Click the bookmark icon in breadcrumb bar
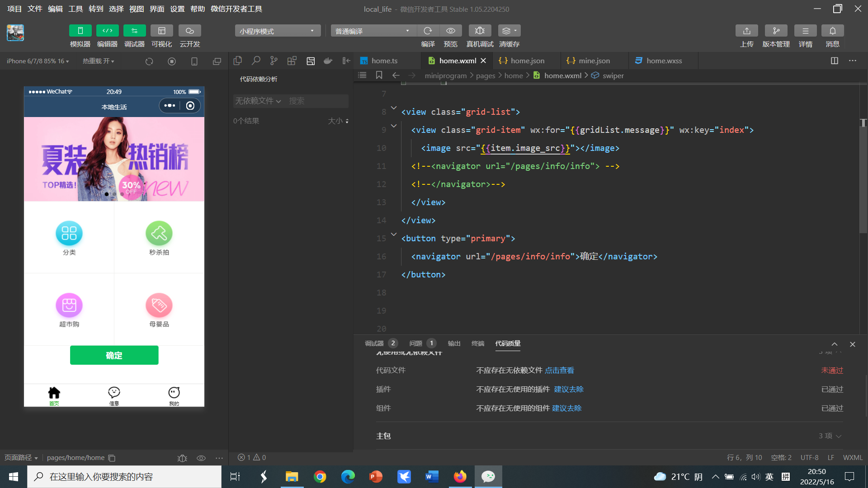Viewport: 868px width, 488px height. 379,75
